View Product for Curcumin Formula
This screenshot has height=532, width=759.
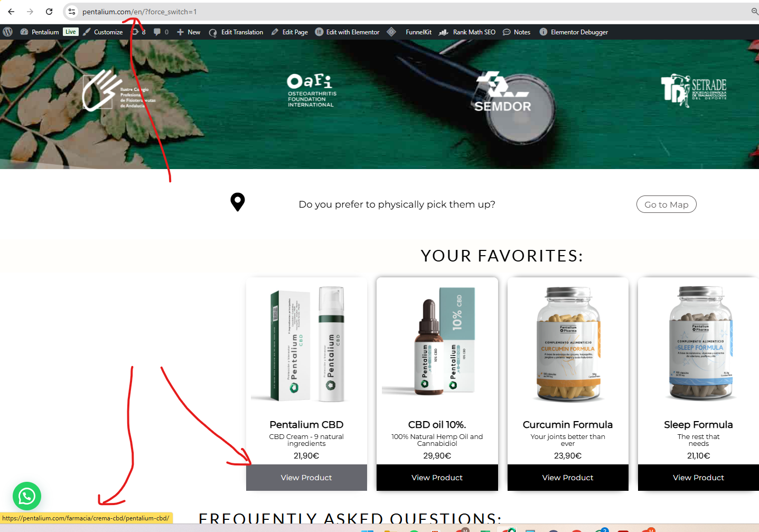click(x=568, y=478)
